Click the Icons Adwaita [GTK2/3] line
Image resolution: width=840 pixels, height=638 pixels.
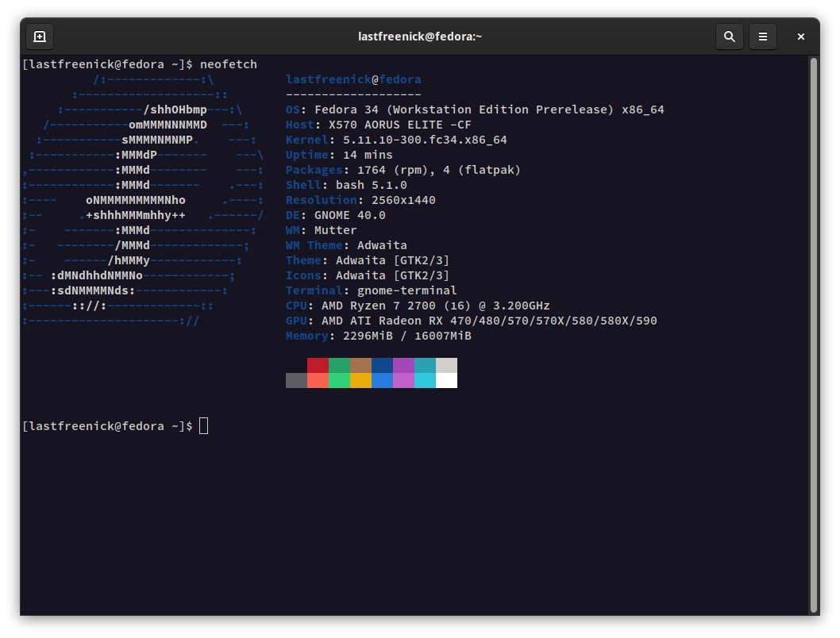point(368,275)
